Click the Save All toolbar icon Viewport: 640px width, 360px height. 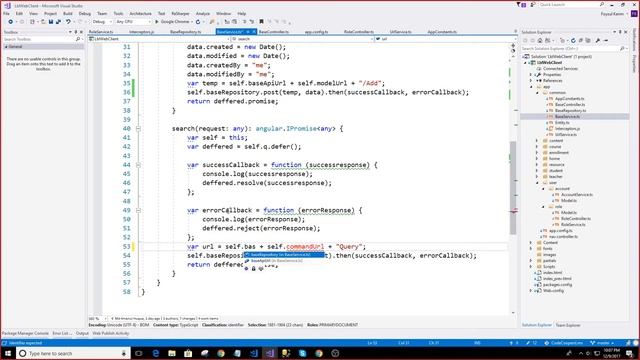pos(58,22)
